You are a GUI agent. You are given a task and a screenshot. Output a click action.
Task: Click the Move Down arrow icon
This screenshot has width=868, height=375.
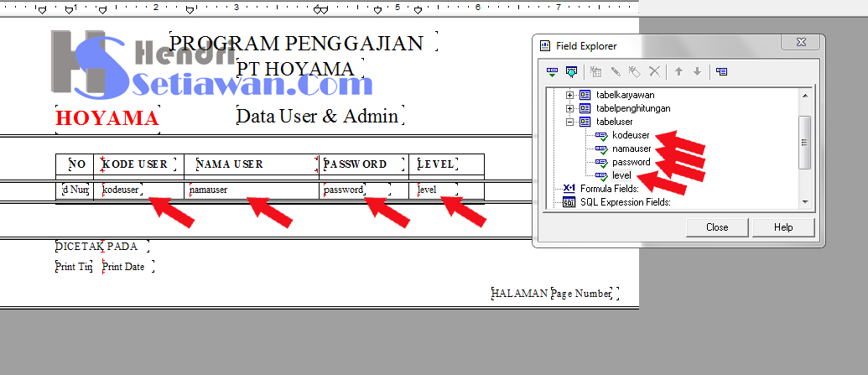pos(698,71)
